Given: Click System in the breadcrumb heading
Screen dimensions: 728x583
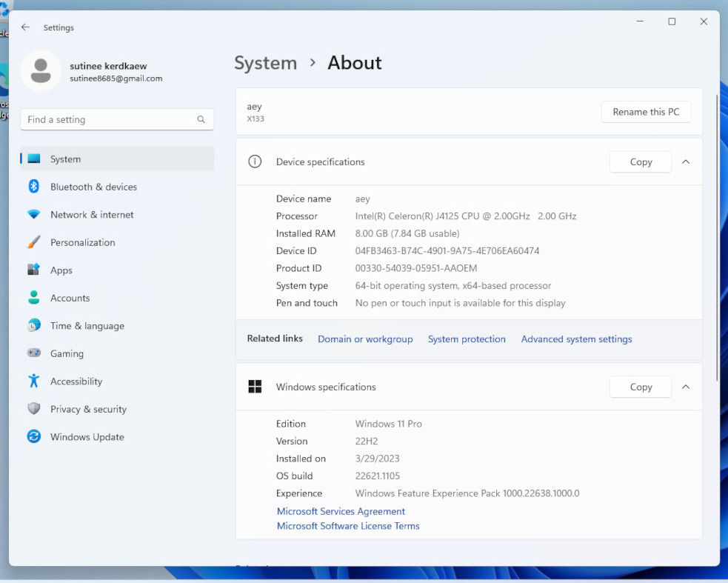Looking at the screenshot, I should coord(266,63).
